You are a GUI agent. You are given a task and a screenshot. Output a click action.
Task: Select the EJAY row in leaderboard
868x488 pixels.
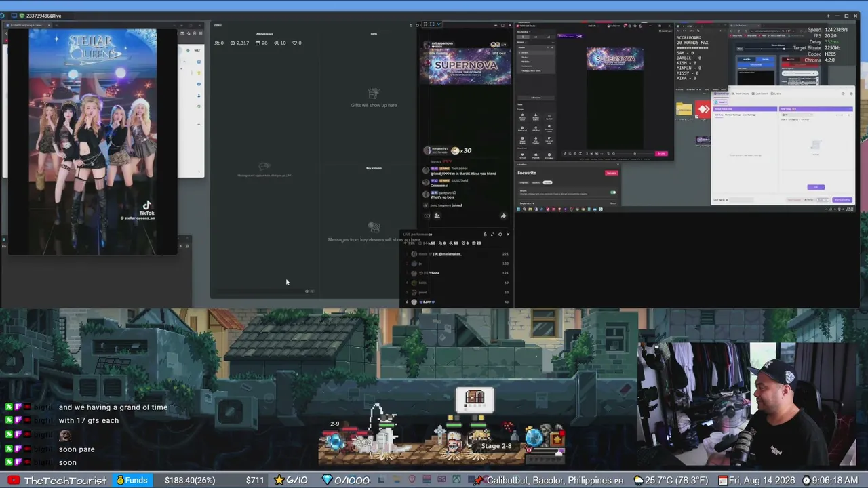coord(458,302)
